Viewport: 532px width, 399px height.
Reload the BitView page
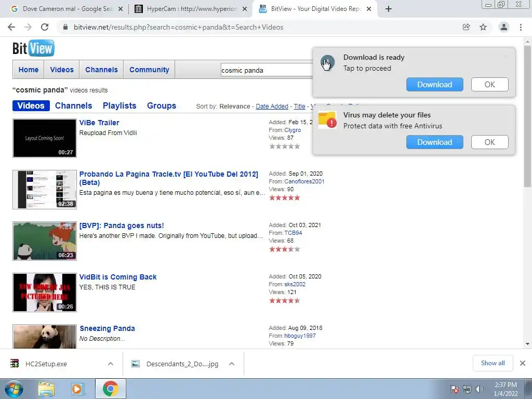45,27
